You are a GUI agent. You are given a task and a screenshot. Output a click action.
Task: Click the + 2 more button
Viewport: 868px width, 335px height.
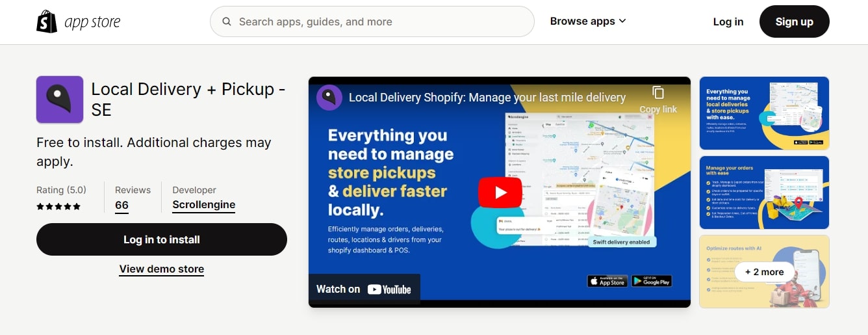coord(764,272)
